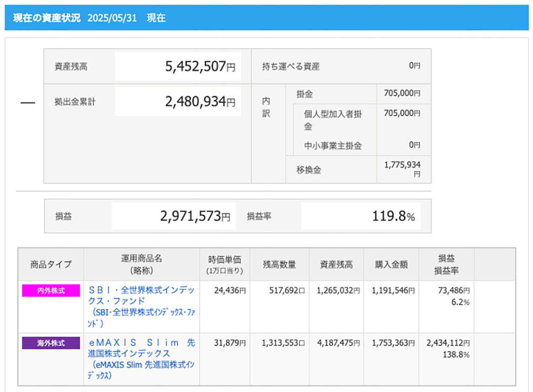Click the 個人型加入者掛金 label
This screenshot has height=392, width=533.
[x=333, y=120]
